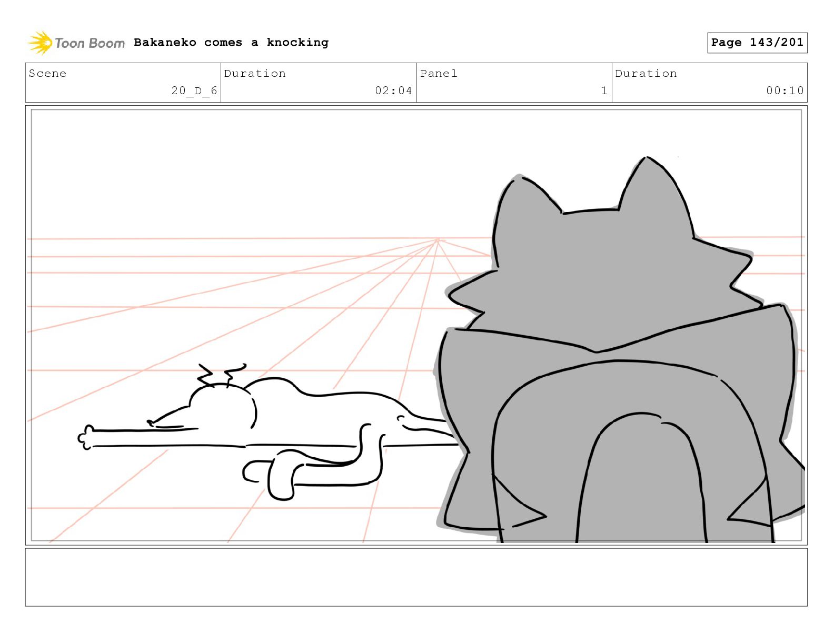This screenshot has height=644, width=834.
Task: Click the empty notes box below panel
Action: (416, 577)
